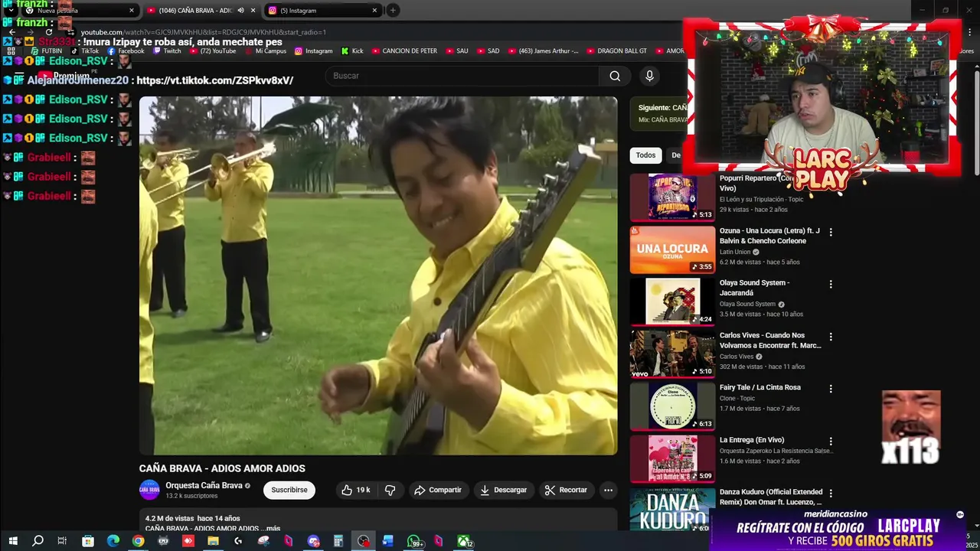The height and width of the screenshot is (551, 980).
Task: Open a new browser tab with plus button
Action: pos(393,11)
